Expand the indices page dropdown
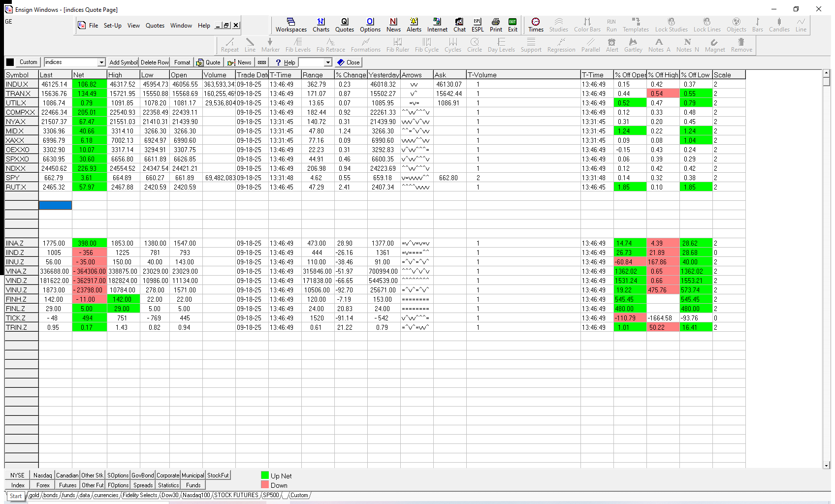This screenshot has width=835, height=504. coord(101,63)
